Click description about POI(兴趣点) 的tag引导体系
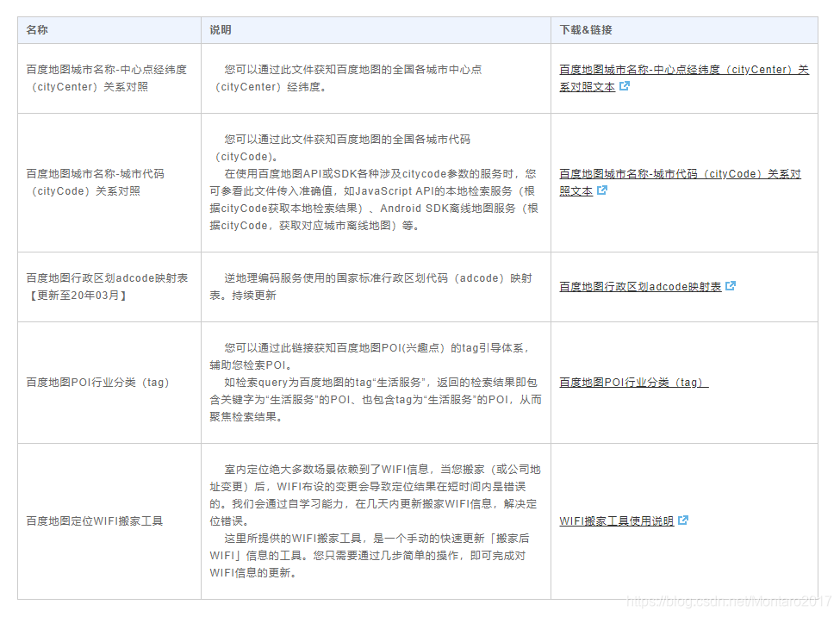Screen dimensions: 840x617 (376, 383)
